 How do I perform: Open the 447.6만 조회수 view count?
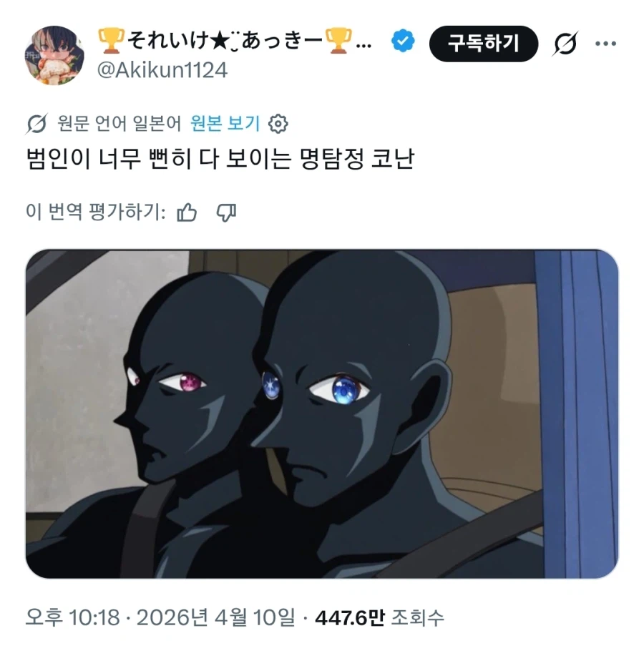click(x=379, y=617)
